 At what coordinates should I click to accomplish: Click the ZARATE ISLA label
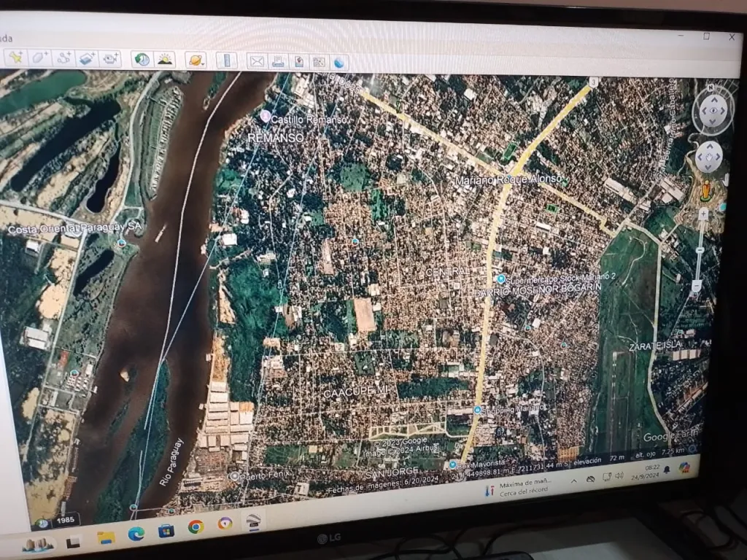click(655, 346)
